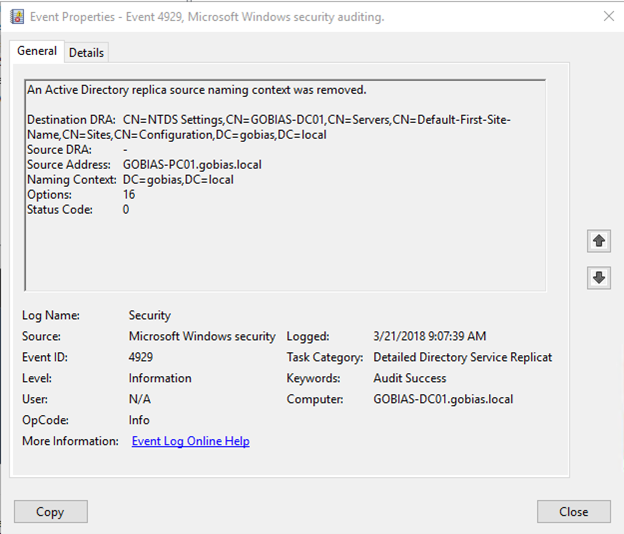Open the Event Log Online Help link
Viewport: 624px width, 534px height.
[x=191, y=441]
